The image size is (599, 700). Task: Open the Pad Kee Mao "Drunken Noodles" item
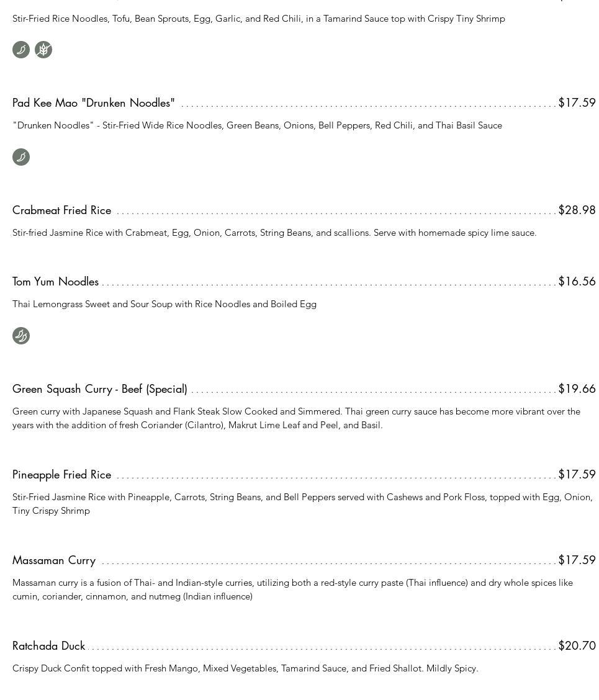point(94,103)
